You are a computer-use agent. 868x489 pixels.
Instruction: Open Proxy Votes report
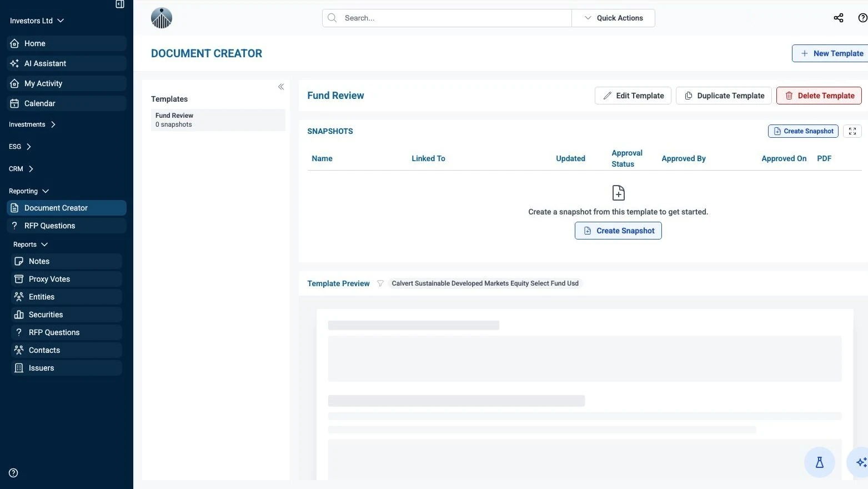[67, 279]
